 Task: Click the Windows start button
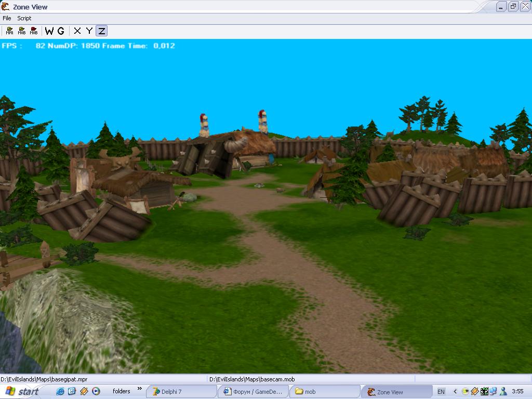[22, 391]
